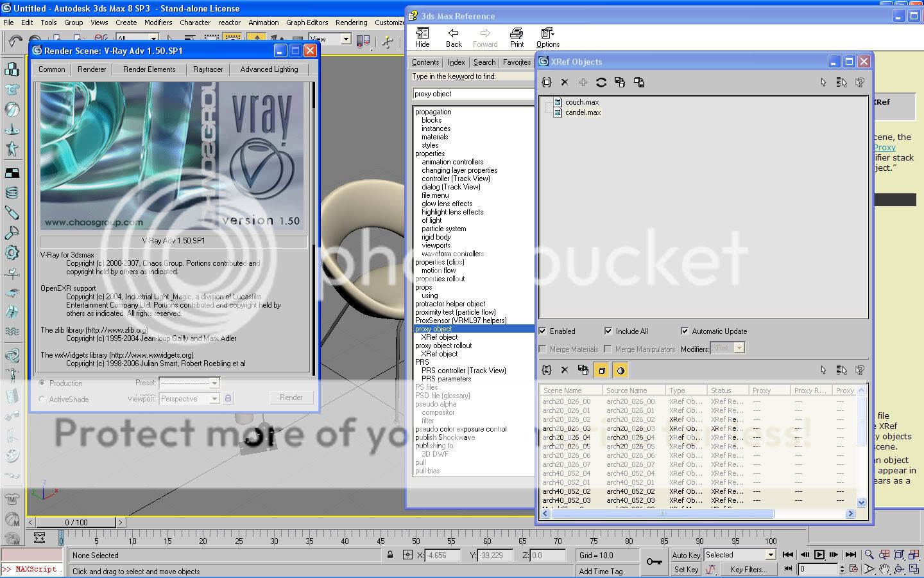The width and height of the screenshot is (924, 578).
Task: Toggle Enabled checkbox in XRef Objects
Action: 543,331
